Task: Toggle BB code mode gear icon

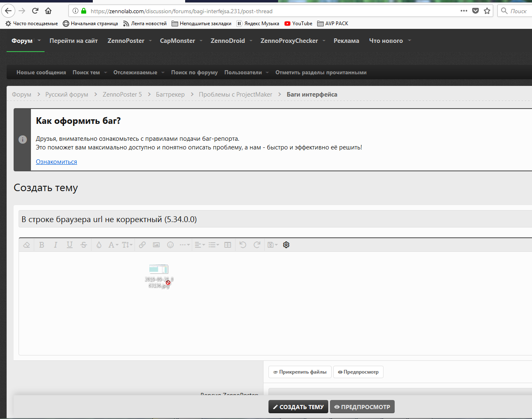Action: (286, 245)
